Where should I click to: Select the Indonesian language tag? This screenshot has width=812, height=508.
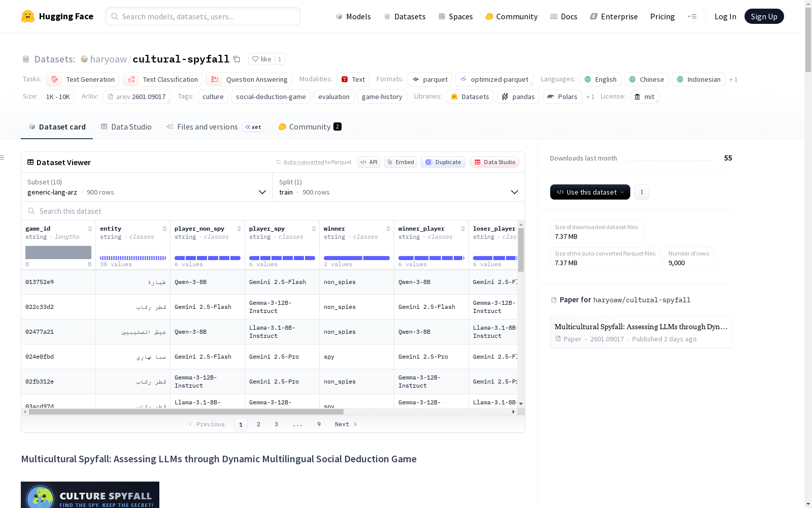(698, 79)
